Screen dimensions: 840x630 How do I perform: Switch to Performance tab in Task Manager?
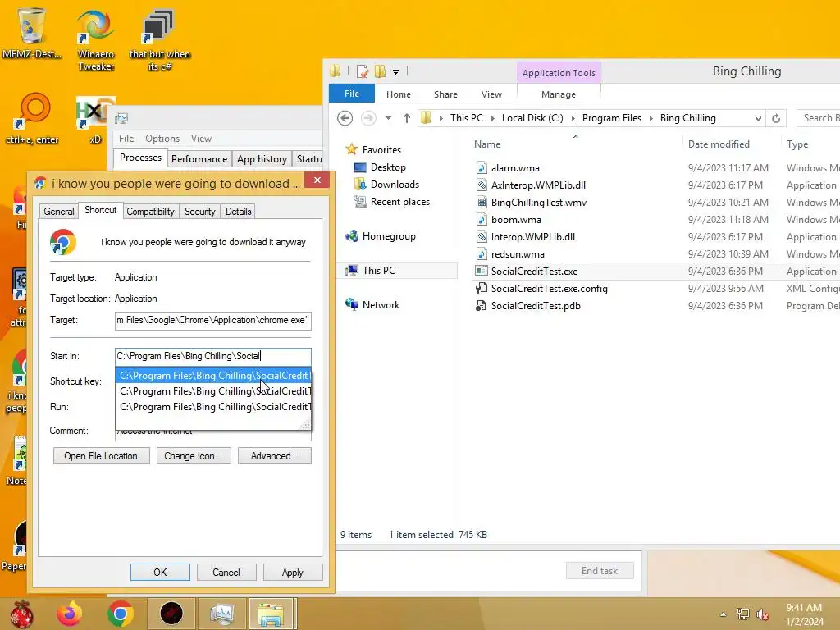coord(199,159)
